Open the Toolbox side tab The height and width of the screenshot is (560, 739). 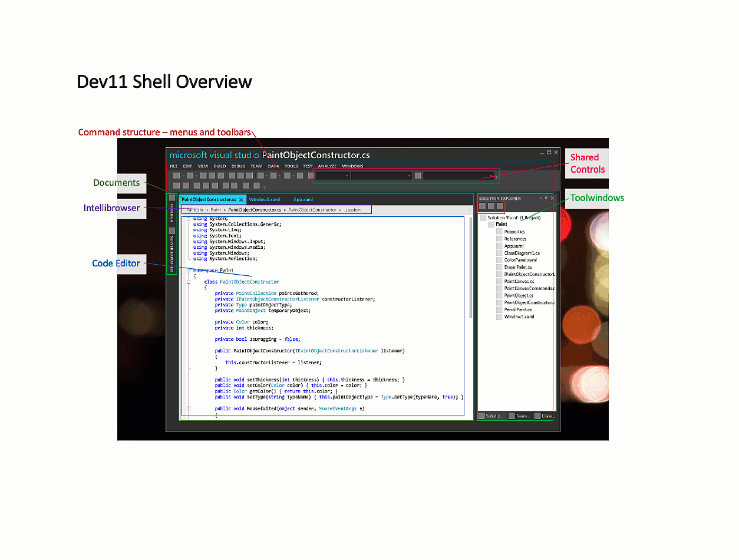coord(171,209)
